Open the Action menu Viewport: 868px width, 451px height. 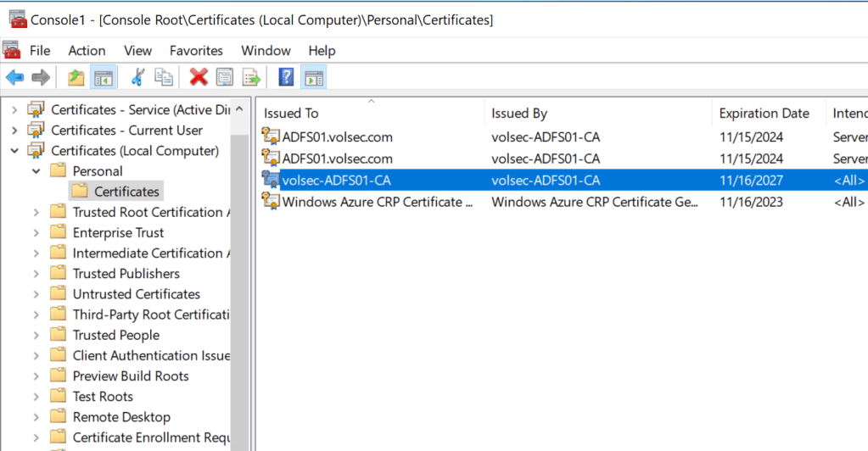[x=87, y=51]
